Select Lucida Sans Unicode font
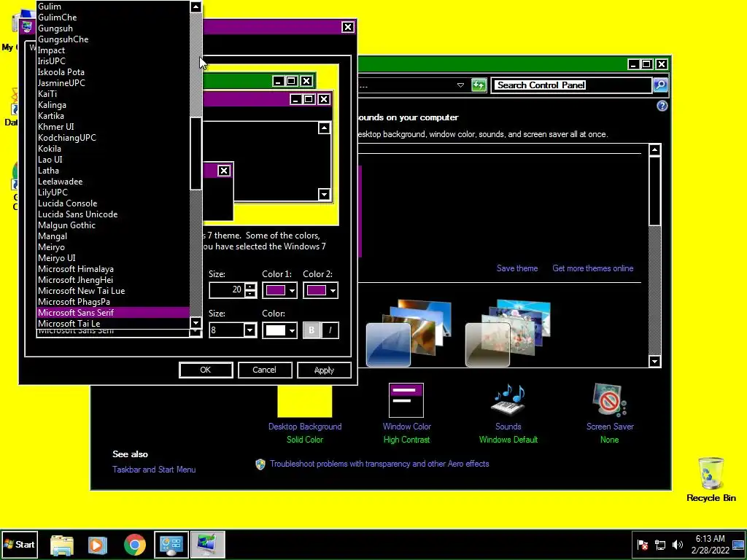 (113, 214)
